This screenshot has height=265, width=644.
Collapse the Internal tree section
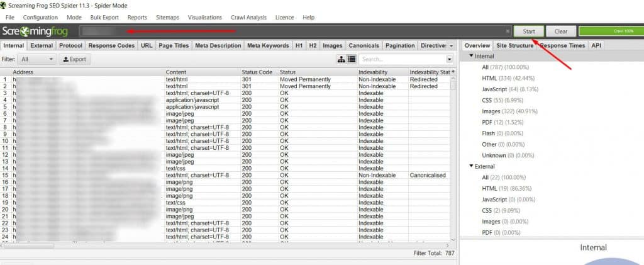point(472,56)
